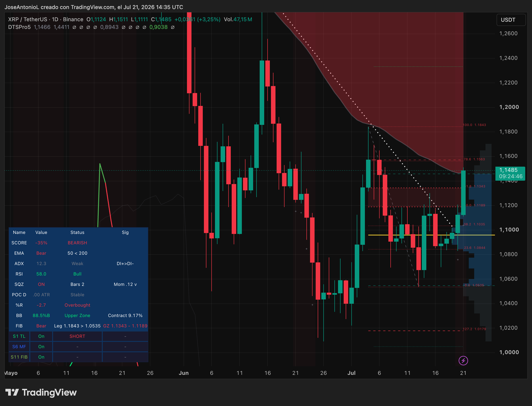Click the SCORE value -35%
Viewport: 532px width, 406px height.
point(41,243)
